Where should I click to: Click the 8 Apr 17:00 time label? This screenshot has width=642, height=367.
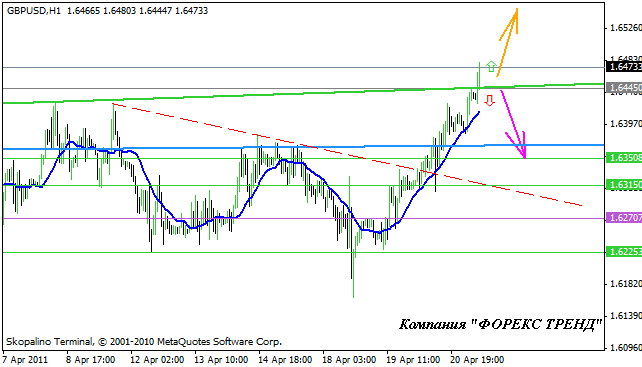pyautogui.click(x=90, y=360)
